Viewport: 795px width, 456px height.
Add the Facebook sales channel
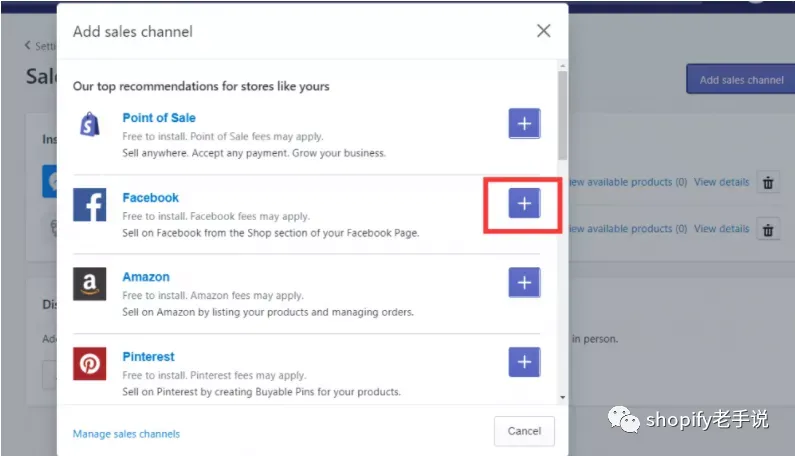point(524,203)
